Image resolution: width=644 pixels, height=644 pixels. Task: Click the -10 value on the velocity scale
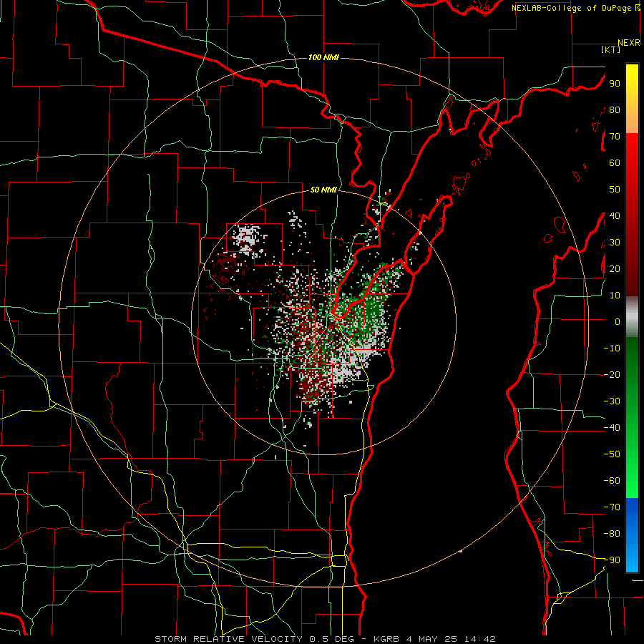(612, 348)
